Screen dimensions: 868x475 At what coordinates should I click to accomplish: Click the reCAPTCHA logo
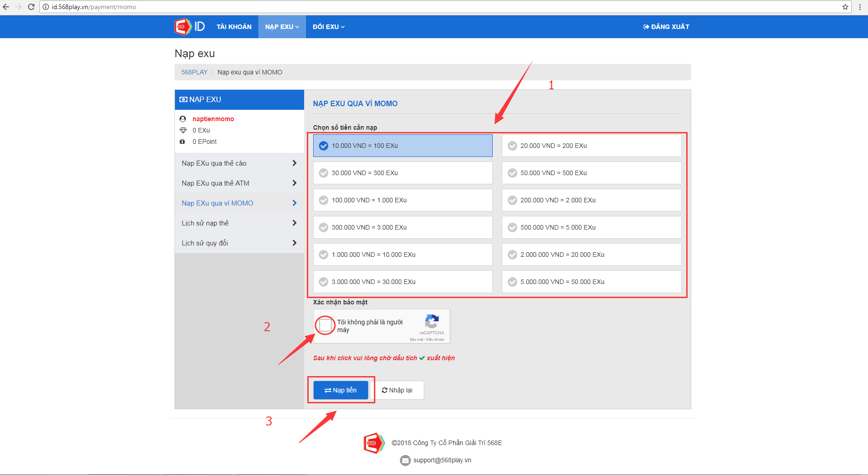[x=432, y=322]
